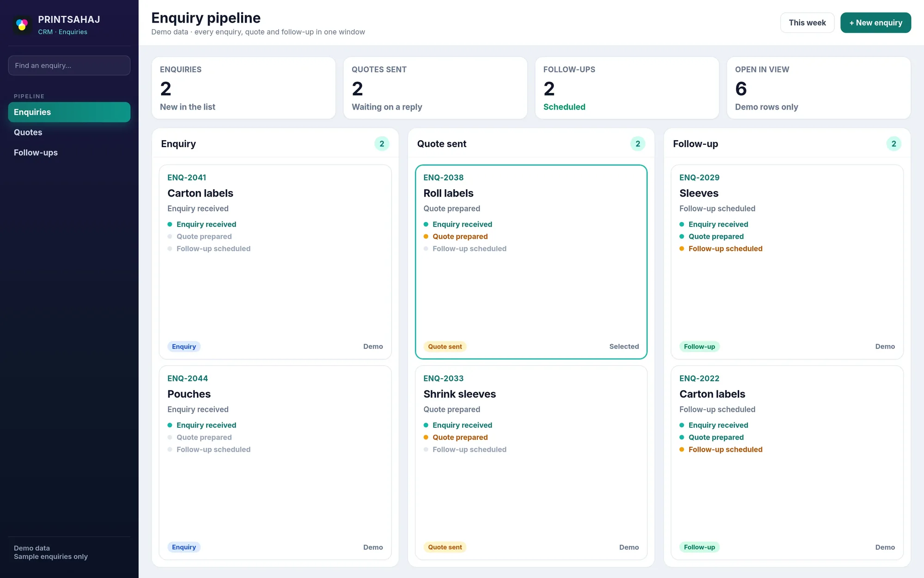This screenshot has width=924, height=578.
Task: Click the Open in view stat card
Action: (x=819, y=88)
